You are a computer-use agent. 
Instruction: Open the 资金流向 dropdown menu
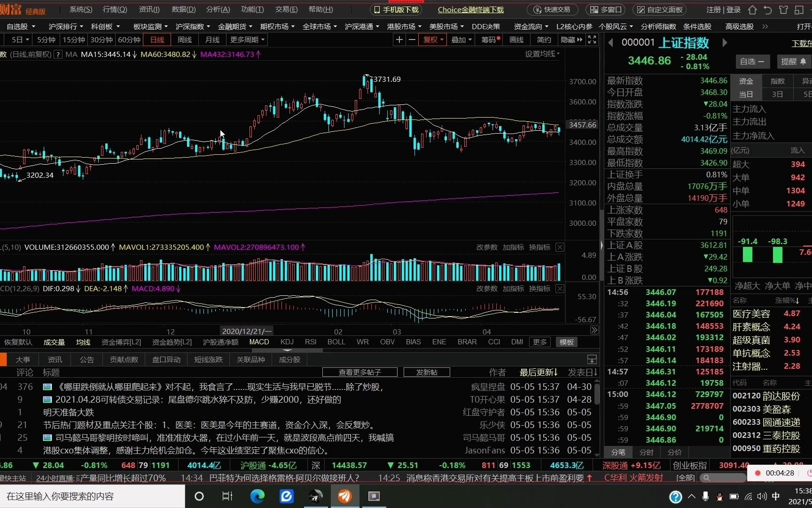(x=531, y=27)
